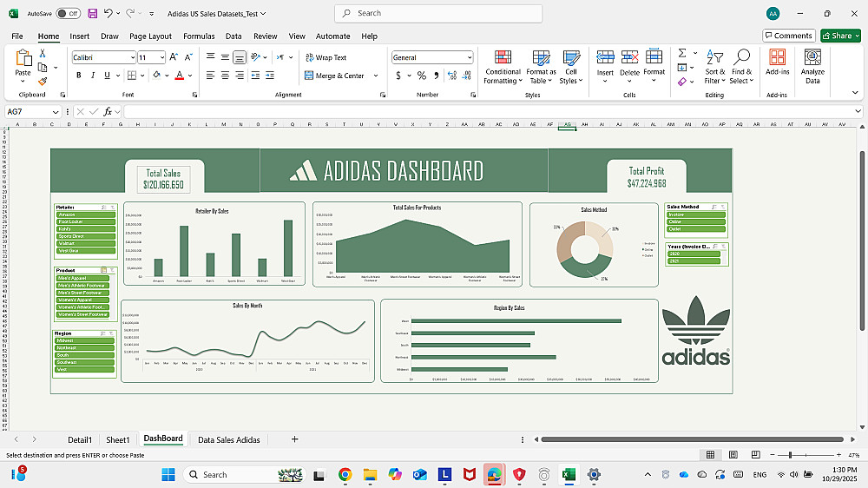
Task: Click the Format Painter brush icon
Action: [42, 82]
